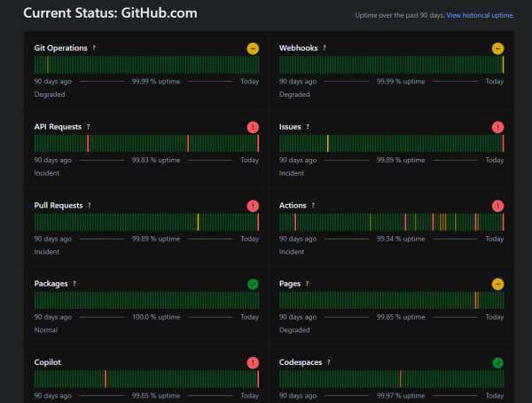Viewport: 532px width, 403px height.
Task: Click the Issues incident alert icon
Action: pos(497,128)
